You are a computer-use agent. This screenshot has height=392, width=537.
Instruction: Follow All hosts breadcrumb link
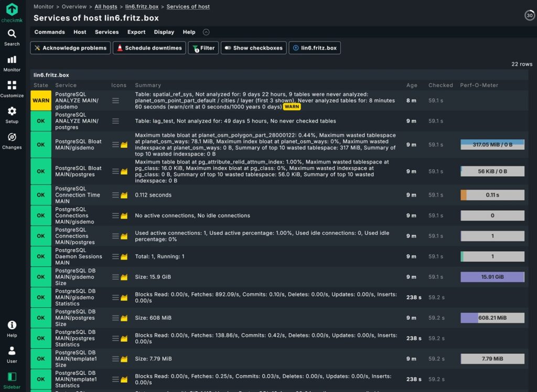(x=106, y=7)
